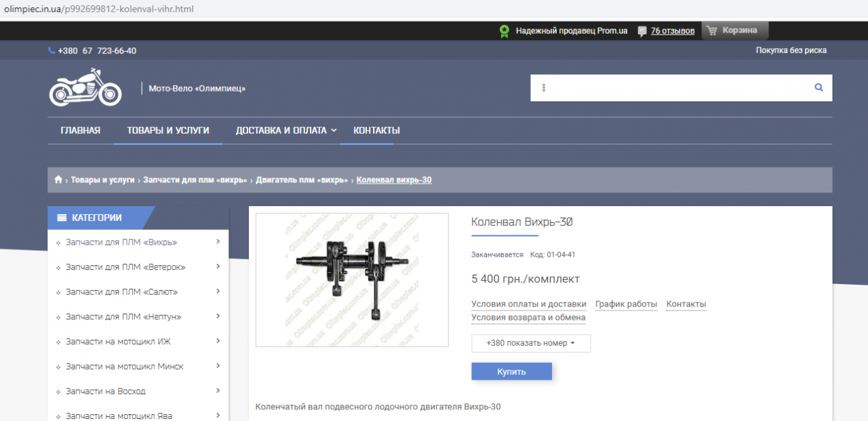868x421 pixels.
Task: Expand Запчасти для ПЛМ «Салют» category arrow
Action: point(218,291)
